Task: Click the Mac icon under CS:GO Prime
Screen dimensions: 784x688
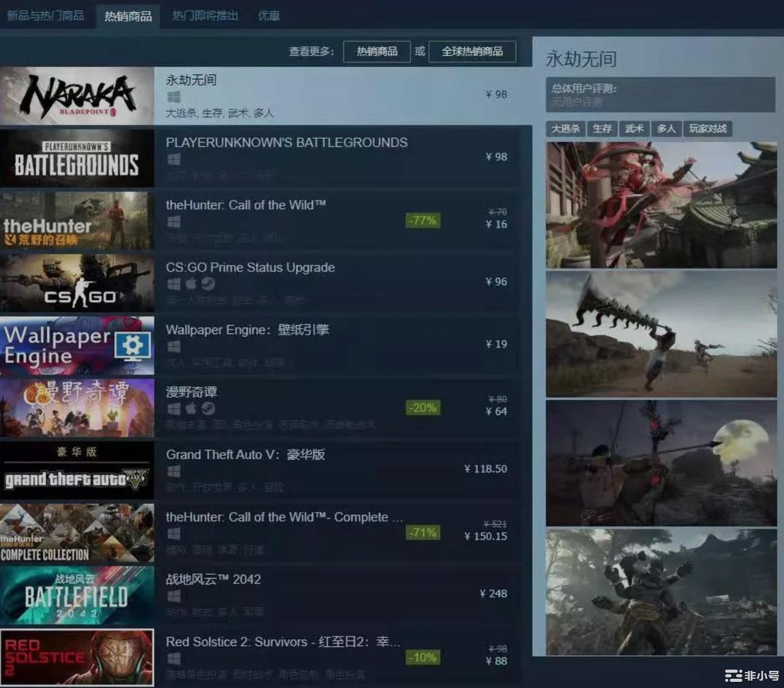Action: pyautogui.click(x=191, y=284)
